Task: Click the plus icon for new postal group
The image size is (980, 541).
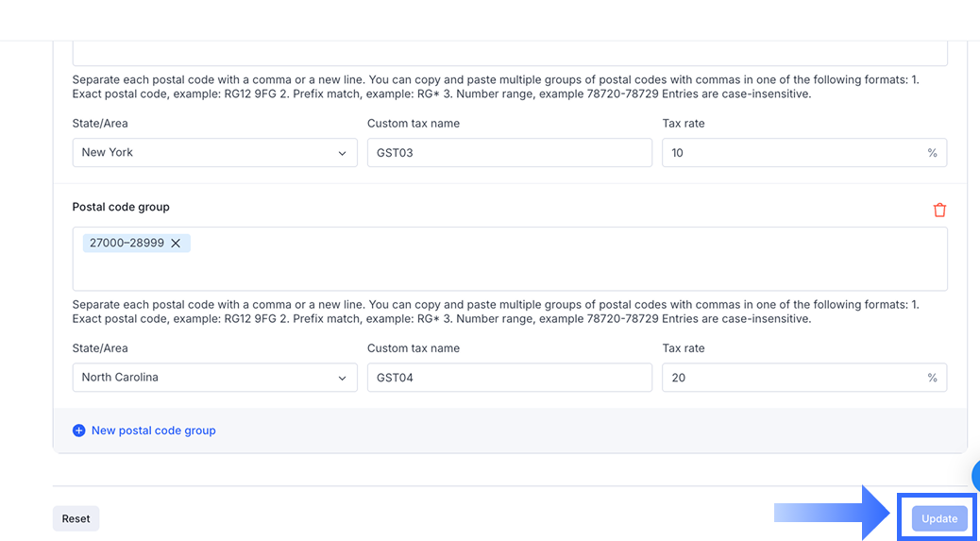Action: [78, 431]
